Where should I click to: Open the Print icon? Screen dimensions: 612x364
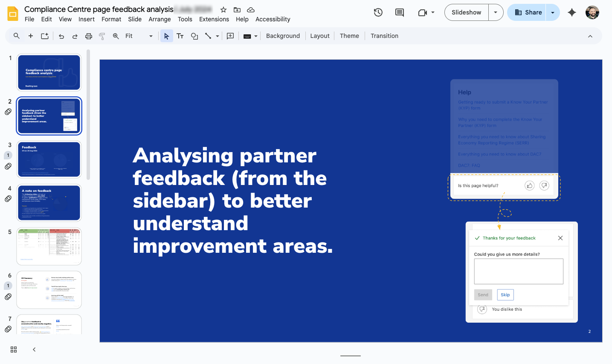(x=88, y=36)
